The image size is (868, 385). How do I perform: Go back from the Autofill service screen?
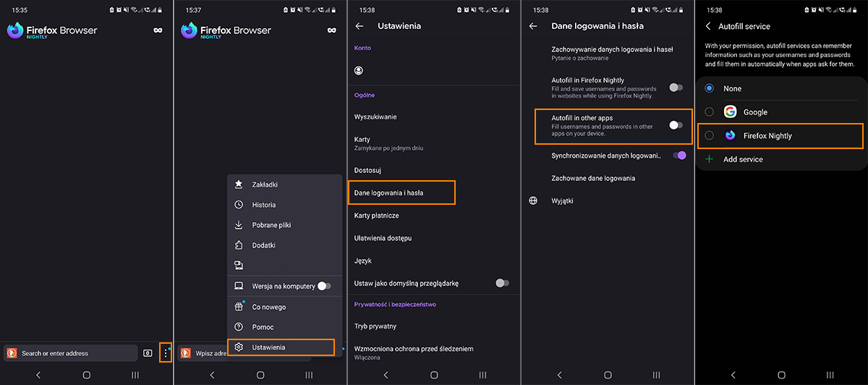coord(708,26)
